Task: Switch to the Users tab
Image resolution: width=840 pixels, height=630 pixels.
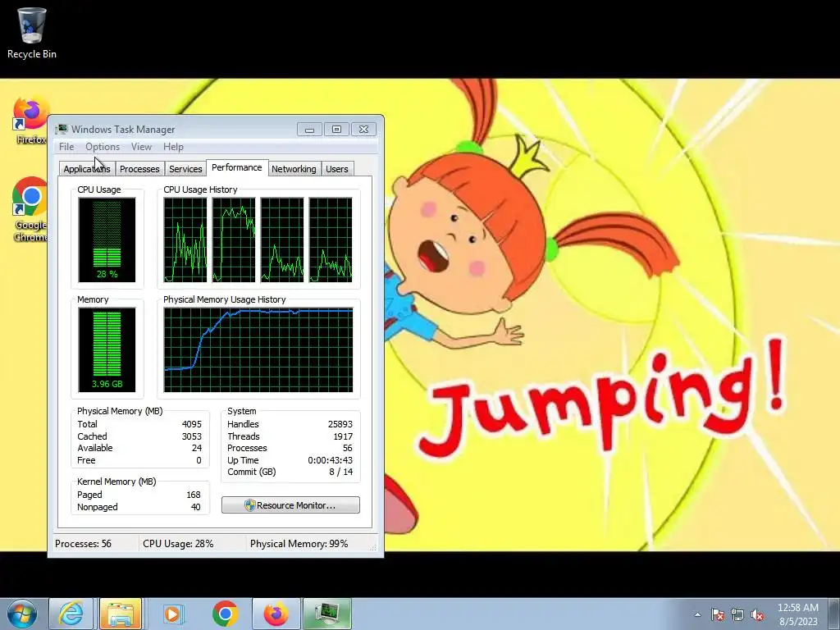Action: (337, 169)
